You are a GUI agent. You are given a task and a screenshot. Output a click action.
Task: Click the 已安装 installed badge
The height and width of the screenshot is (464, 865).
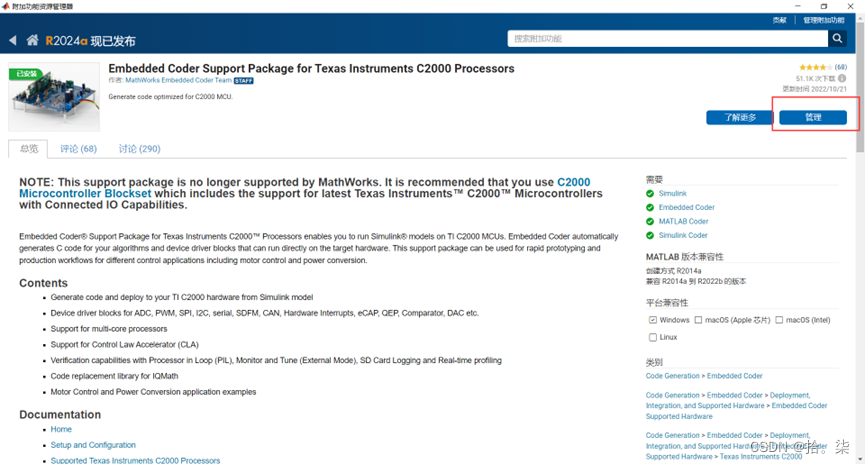pyautogui.click(x=26, y=73)
